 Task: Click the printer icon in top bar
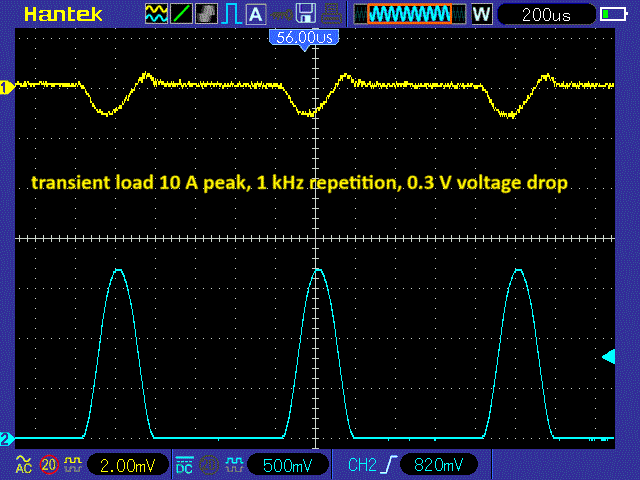331,13
